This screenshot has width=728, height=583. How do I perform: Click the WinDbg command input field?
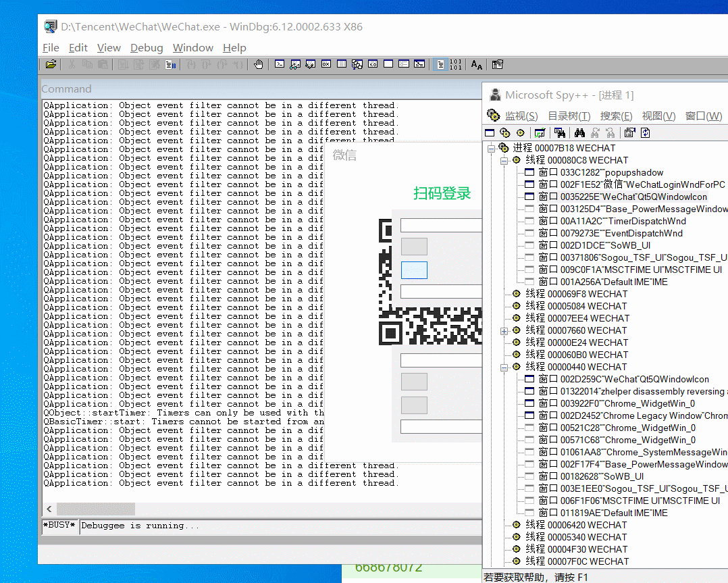281,526
